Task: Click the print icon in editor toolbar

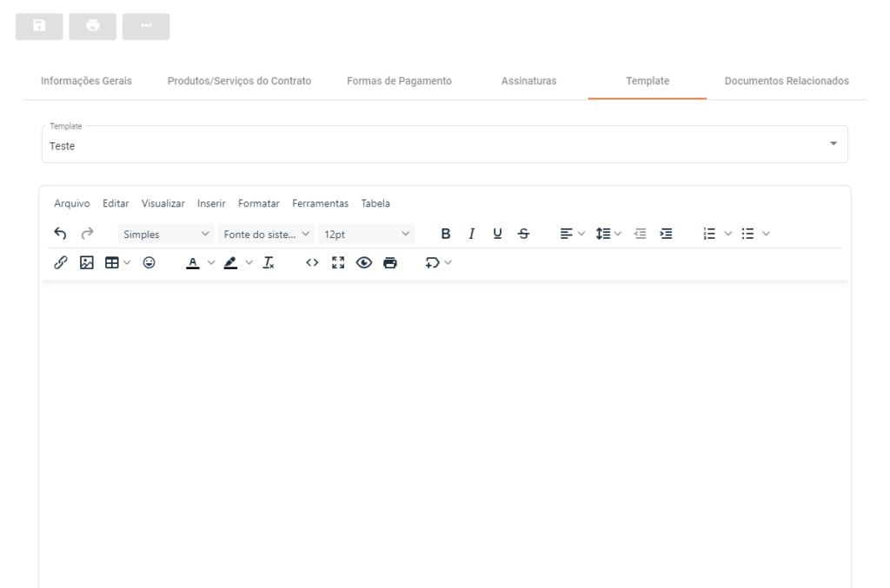Action: [390, 263]
